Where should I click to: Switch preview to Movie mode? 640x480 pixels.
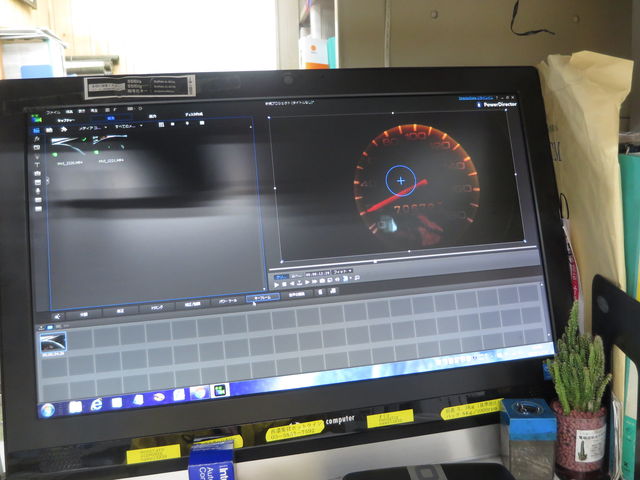(297, 276)
